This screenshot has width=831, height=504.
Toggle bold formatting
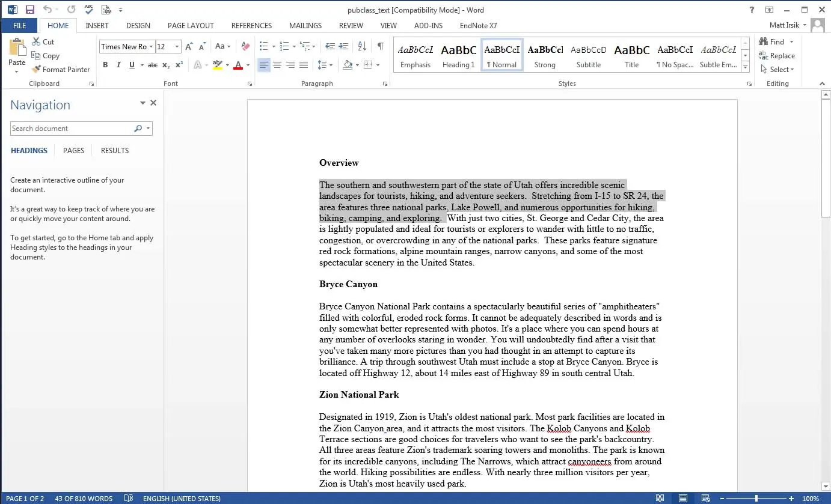105,65
